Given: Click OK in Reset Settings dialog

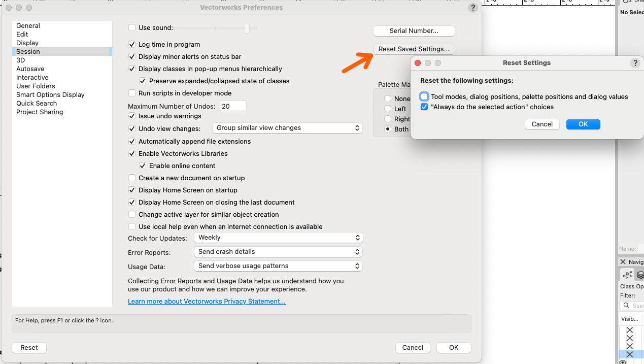Looking at the screenshot, I should (x=583, y=124).
